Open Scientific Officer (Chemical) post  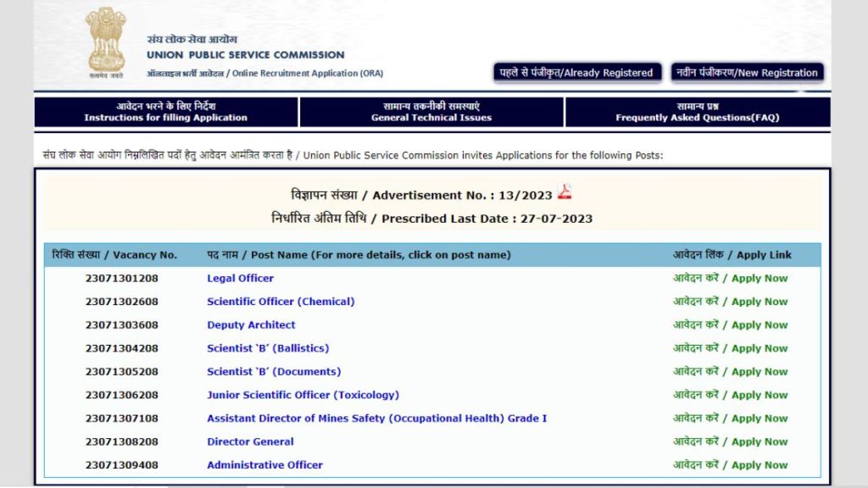coord(281,302)
